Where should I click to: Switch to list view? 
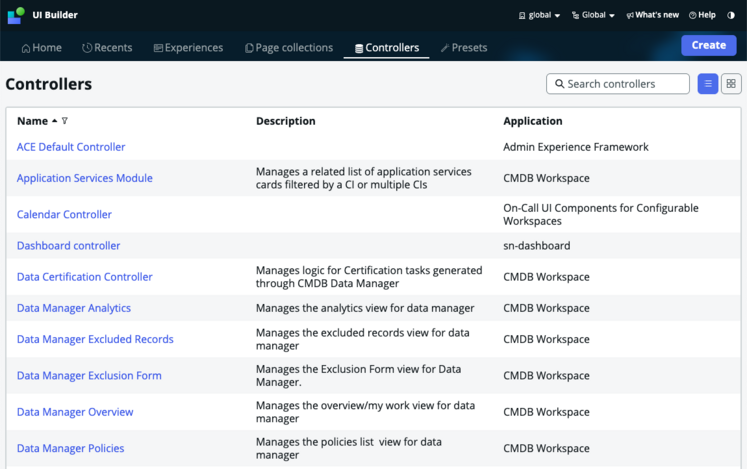[x=708, y=84]
